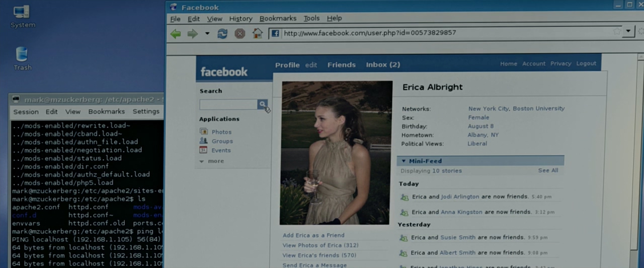Click the terminal window title bar icon
The height and width of the screenshot is (268, 644).
click(x=16, y=99)
